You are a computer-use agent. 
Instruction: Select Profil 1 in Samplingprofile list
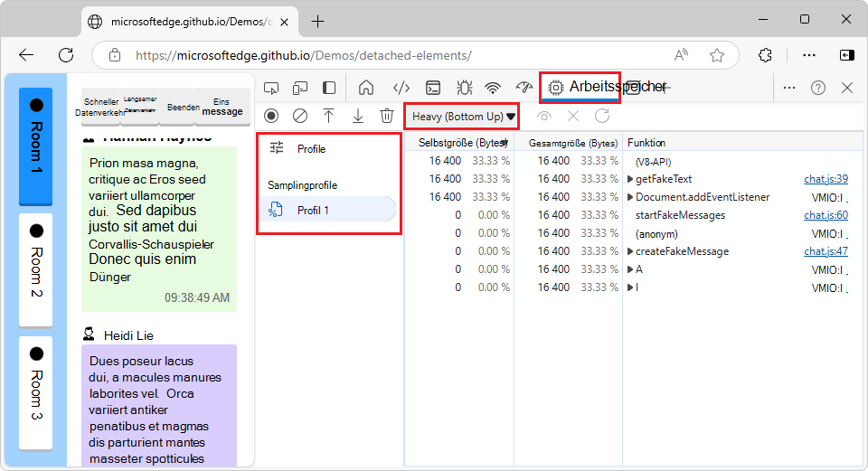(x=314, y=210)
